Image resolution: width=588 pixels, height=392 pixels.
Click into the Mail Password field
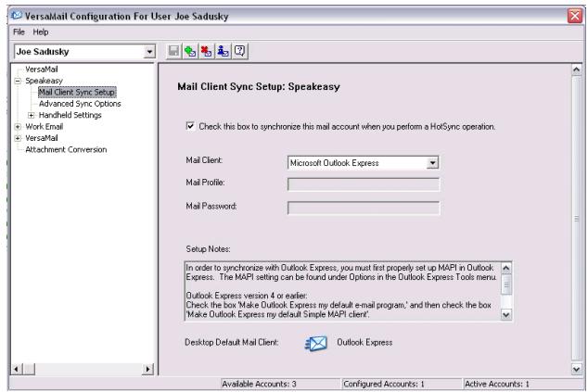tap(364, 208)
